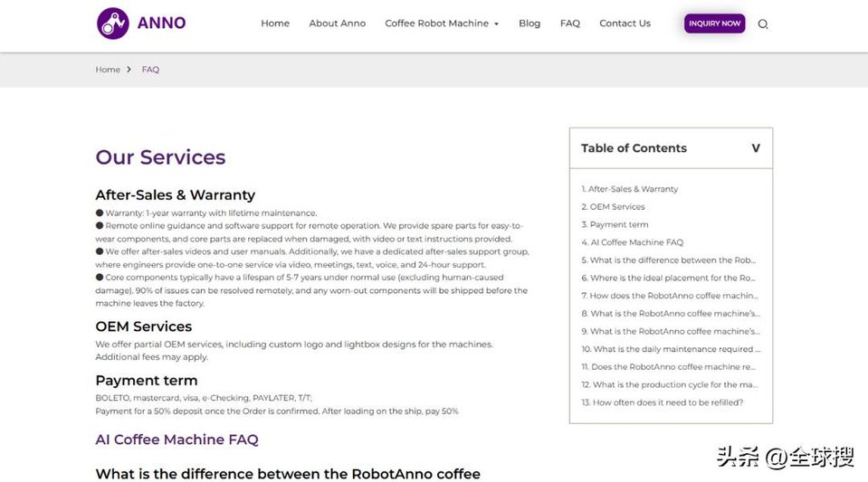Screen dimensions: 868x482
Task: Open contents item 9 in Table of Contents
Action: (671, 330)
